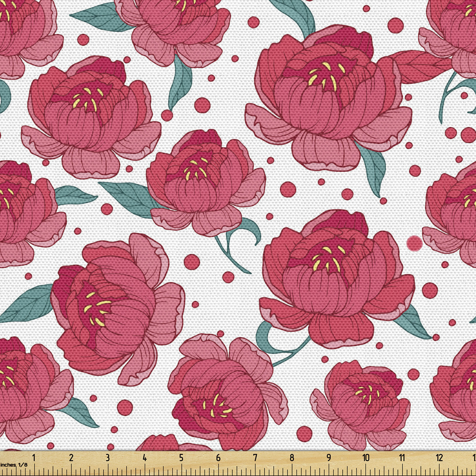
Task: Click the number 10 on the ruler
Action: tap(366, 458)
